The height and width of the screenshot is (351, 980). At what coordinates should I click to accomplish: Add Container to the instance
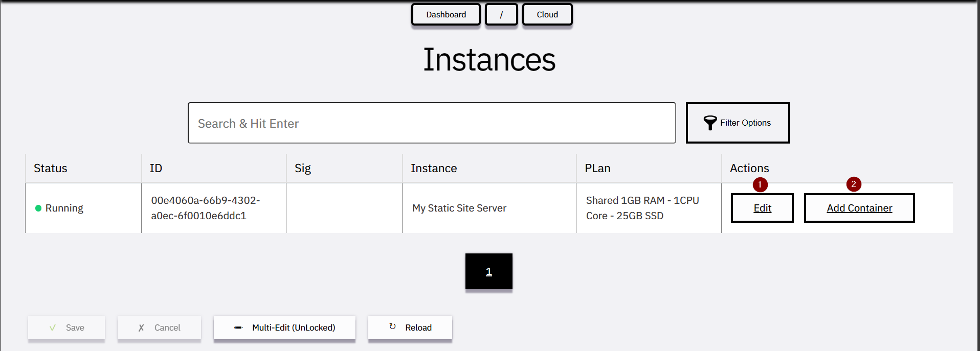click(x=859, y=208)
